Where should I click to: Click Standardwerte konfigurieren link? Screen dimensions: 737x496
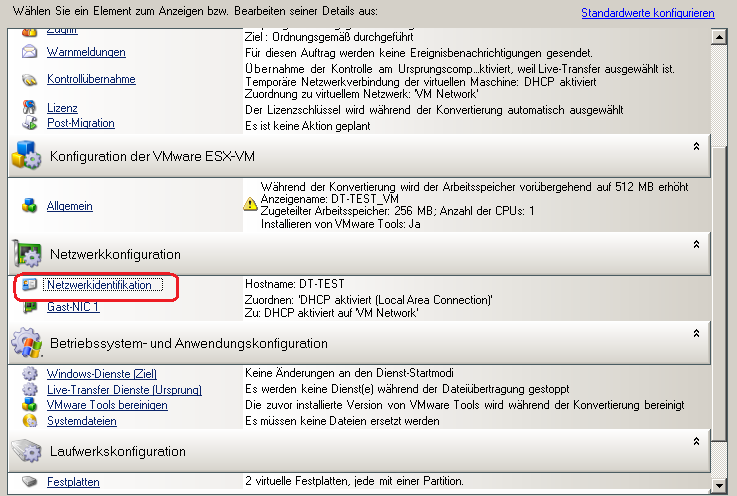pos(648,13)
